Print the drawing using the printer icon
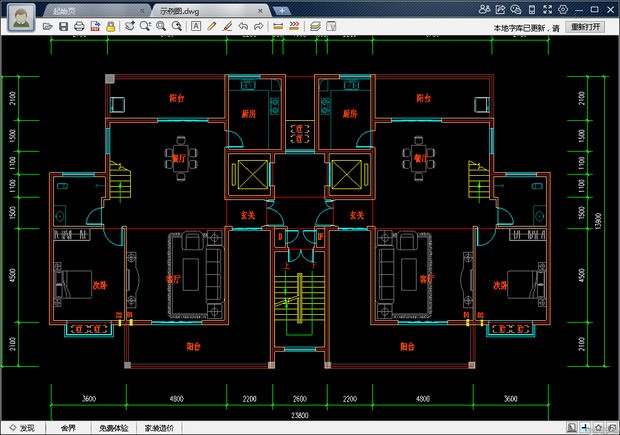 point(79,25)
